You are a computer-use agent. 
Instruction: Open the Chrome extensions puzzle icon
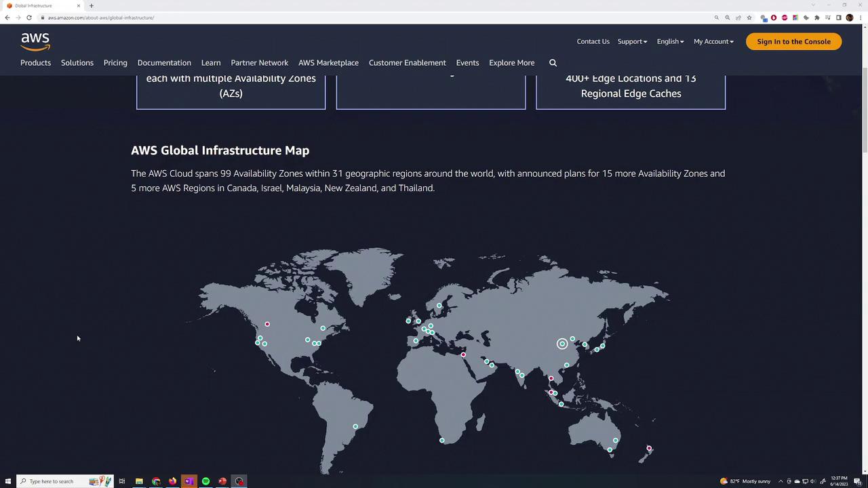[816, 18]
